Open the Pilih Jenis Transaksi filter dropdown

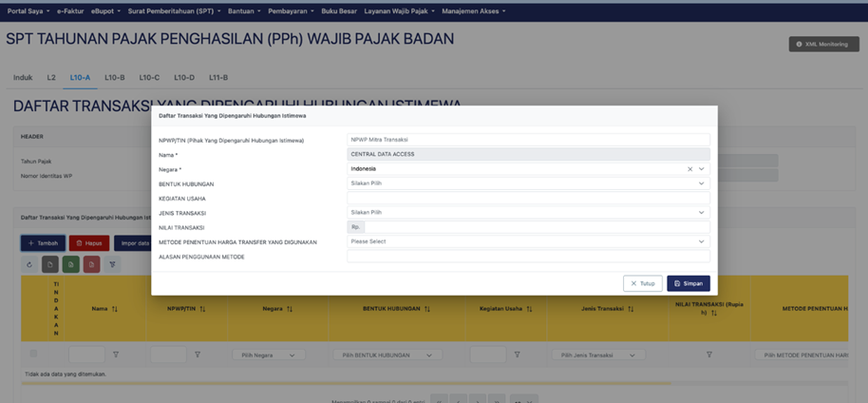[598, 355]
